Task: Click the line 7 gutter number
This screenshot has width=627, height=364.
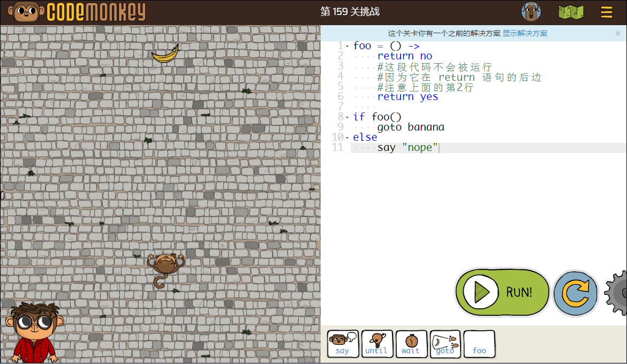Action: [341, 107]
